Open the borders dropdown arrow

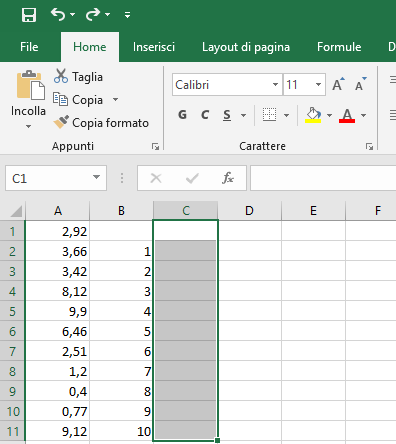[x=286, y=115]
